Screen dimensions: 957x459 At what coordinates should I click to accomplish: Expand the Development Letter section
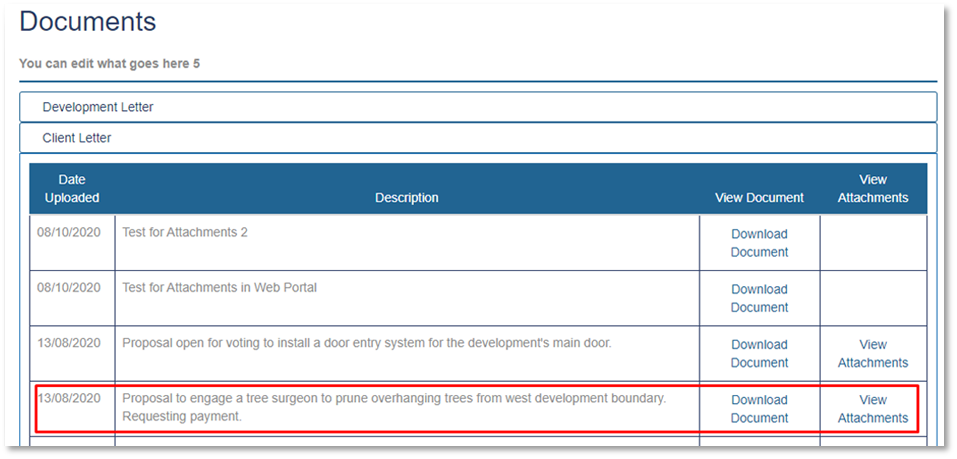point(97,107)
